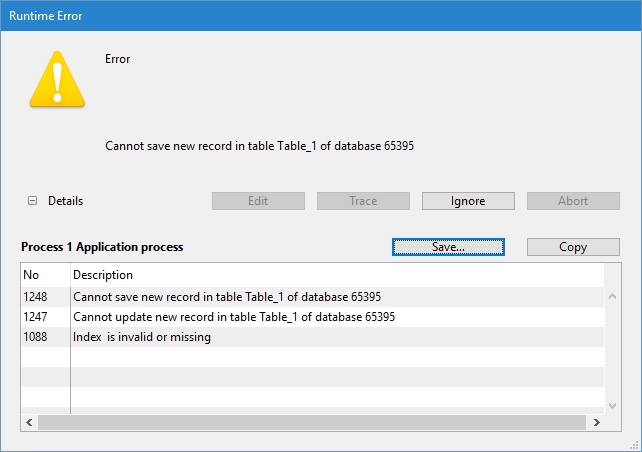Click the horizontal scrollbar left arrow
The width and height of the screenshot is (642, 452).
(29, 423)
